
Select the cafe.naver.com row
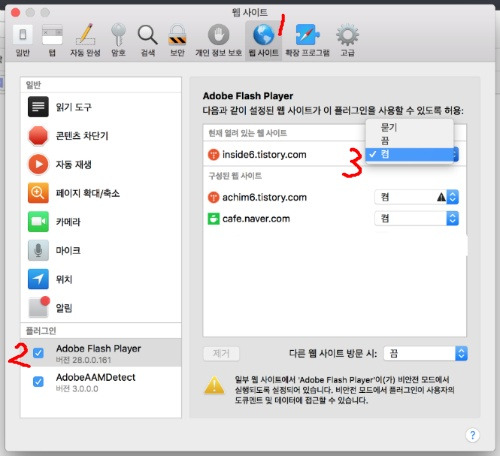coord(335,219)
